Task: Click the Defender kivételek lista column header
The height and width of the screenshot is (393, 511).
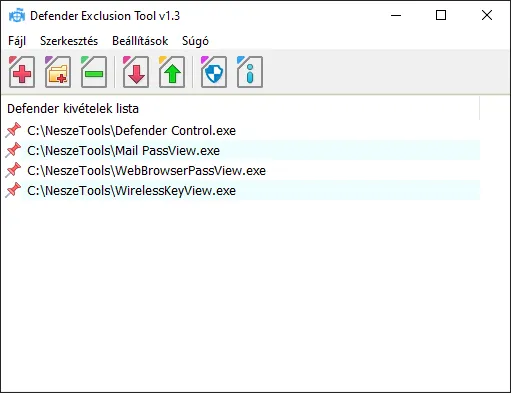Action: click(x=242, y=109)
